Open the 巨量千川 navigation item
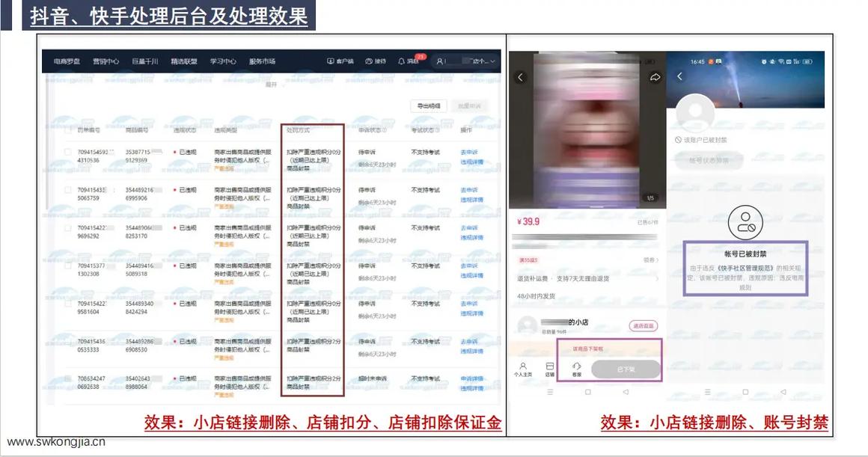Image resolution: width=868 pixels, height=457 pixels. (x=144, y=61)
